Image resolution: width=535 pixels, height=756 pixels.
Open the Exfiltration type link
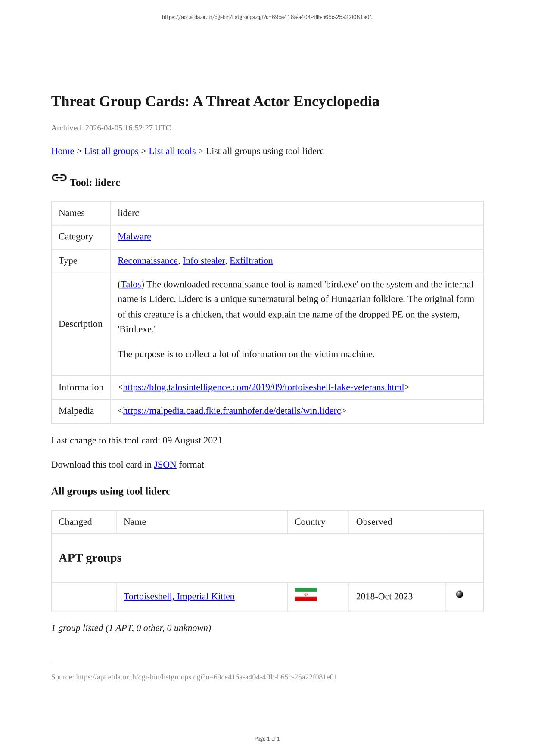251,260
